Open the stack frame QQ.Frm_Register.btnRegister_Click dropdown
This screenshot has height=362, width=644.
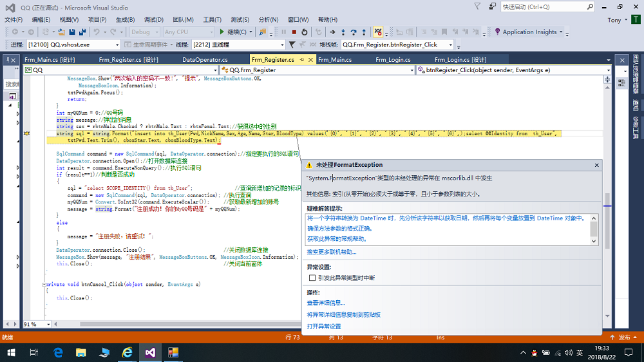[x=397, y=44]
